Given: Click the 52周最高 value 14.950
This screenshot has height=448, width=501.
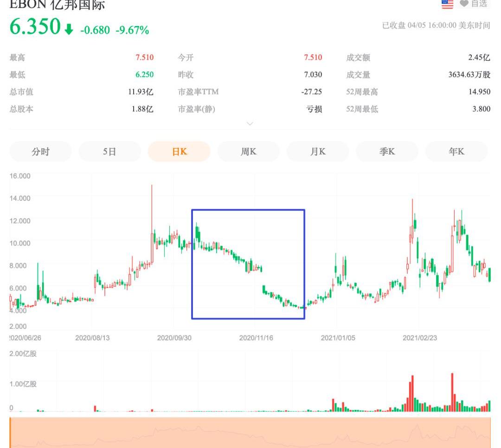Looking at the screenshot, I should tap(479, 92).
